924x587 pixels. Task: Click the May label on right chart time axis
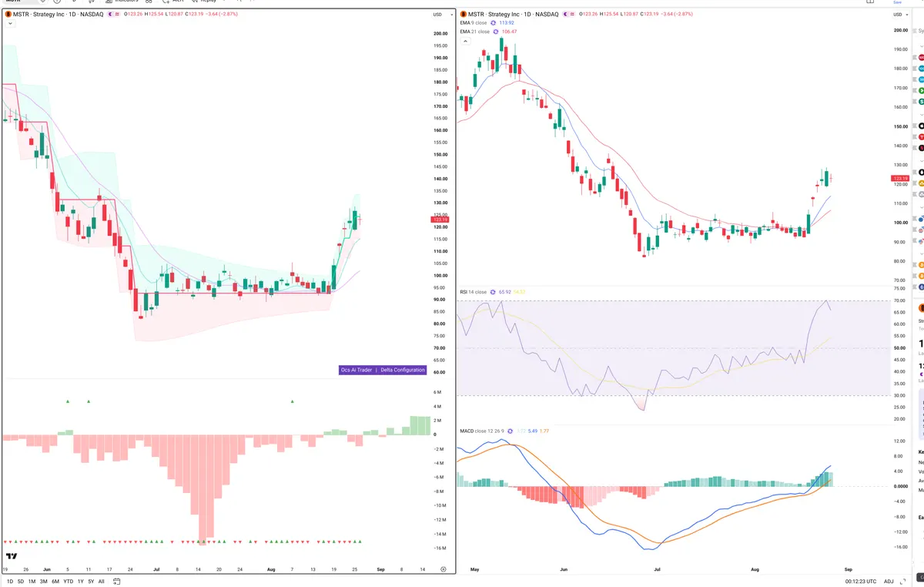point(474,569)
